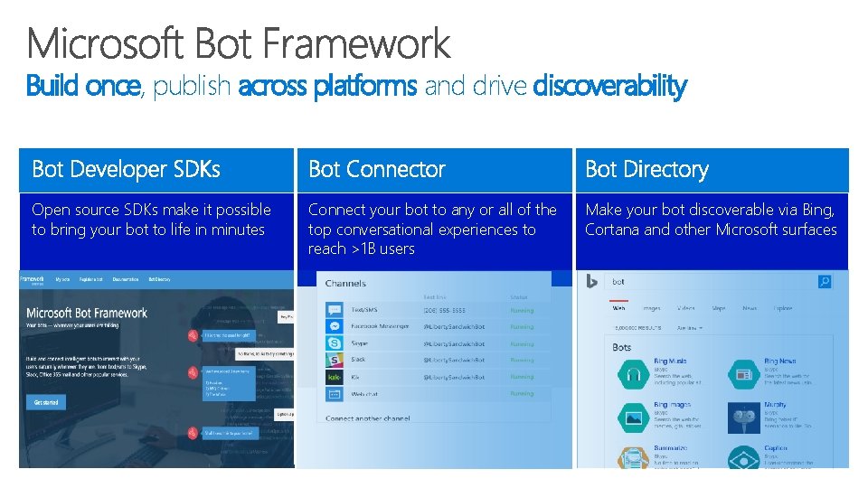Screen dimensions: 868x488
Task: Click the Slack channel name
Action: [x=358, y=360]
